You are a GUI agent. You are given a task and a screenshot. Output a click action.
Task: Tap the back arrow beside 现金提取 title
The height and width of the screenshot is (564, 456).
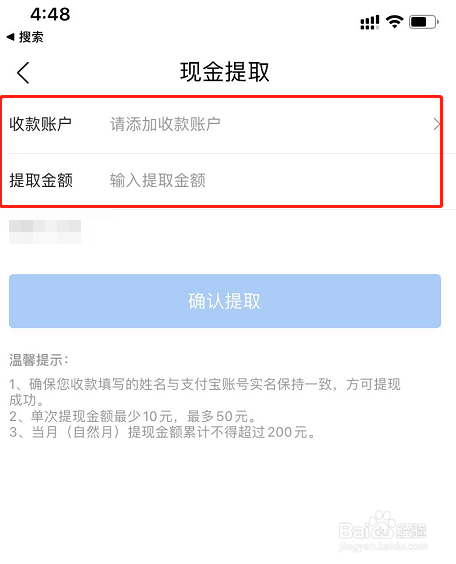[23, 73]
